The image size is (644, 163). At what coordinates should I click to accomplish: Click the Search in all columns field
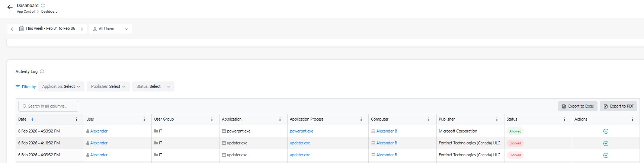click(x=48, y=106)
